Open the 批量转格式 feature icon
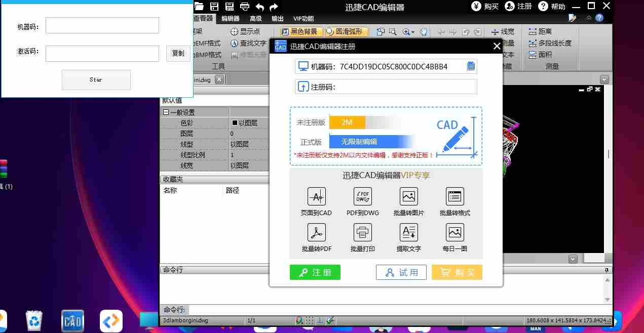644x333 pixels. click(x=455, y=196)
